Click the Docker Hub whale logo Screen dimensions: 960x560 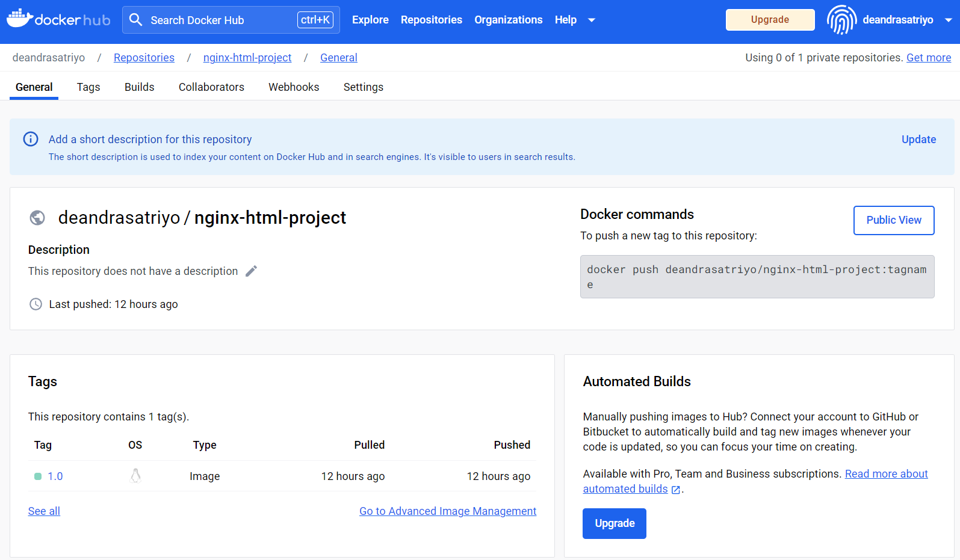pyautogui.click(x=58, y=19)
